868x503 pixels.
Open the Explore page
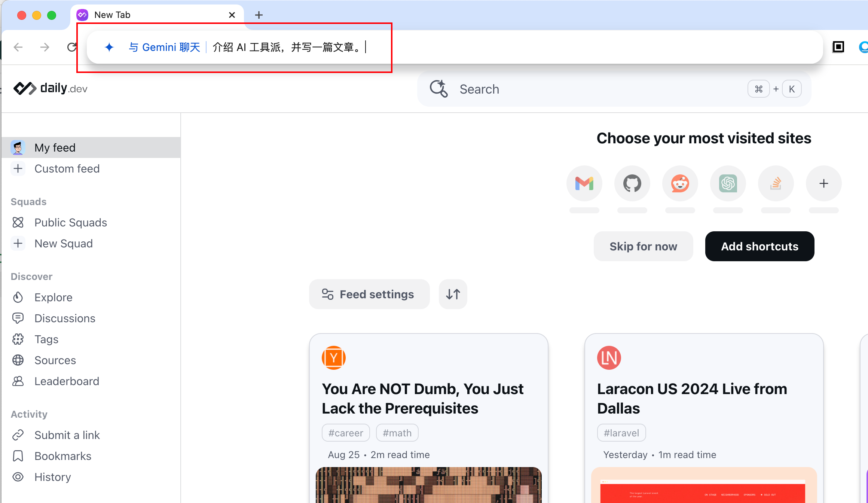[x=91, y=297]
